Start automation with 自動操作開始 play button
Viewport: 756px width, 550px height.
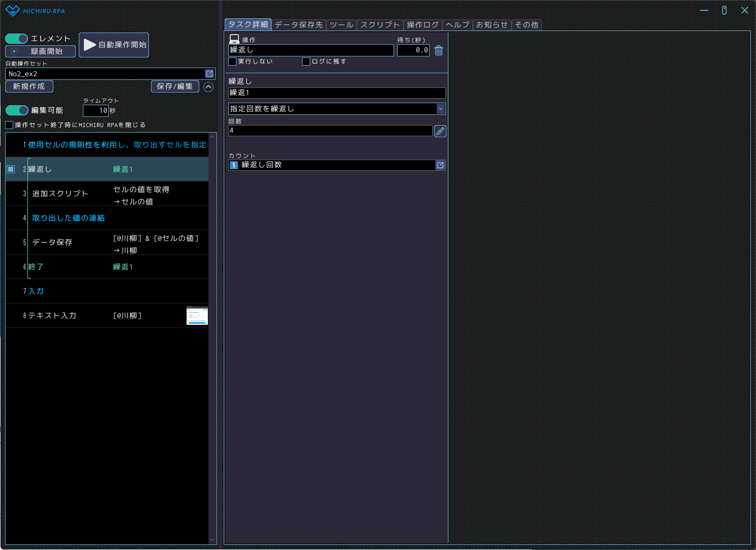[114, 45]
